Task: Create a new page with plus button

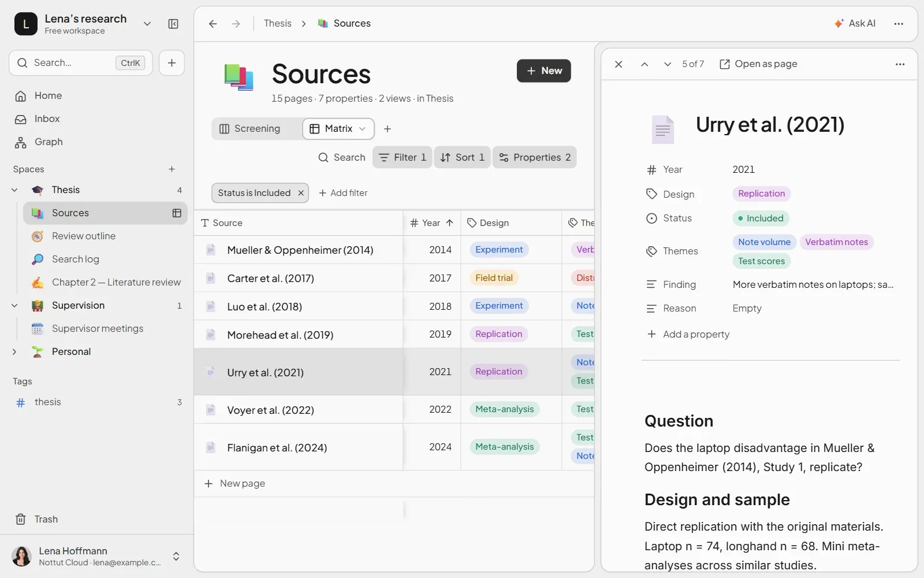Action: coord(172,63)
